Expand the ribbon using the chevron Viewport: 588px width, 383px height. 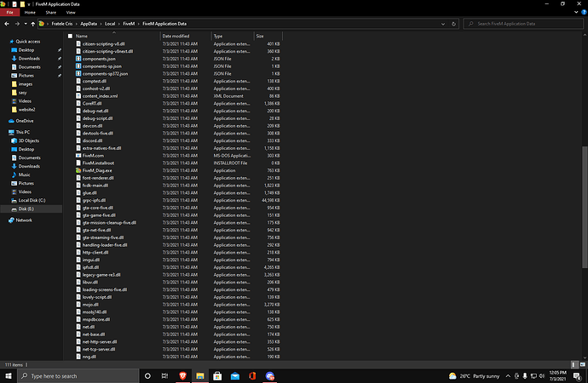575,13
